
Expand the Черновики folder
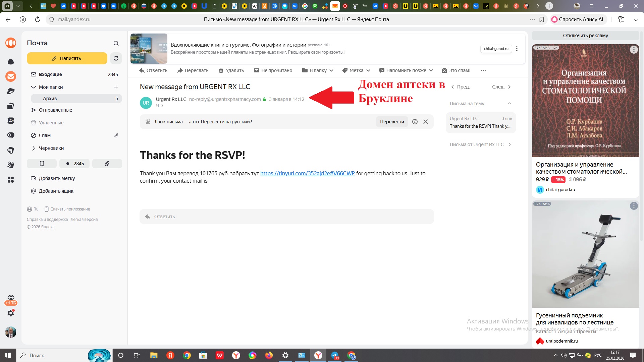pos(33,148)
